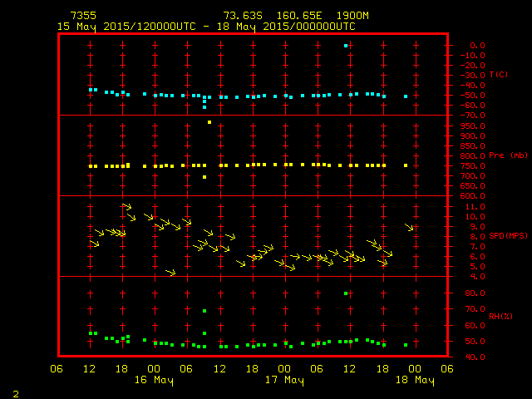Click the T(C) axis label
This screenshot has height=399, width=532.
(498, 75)
